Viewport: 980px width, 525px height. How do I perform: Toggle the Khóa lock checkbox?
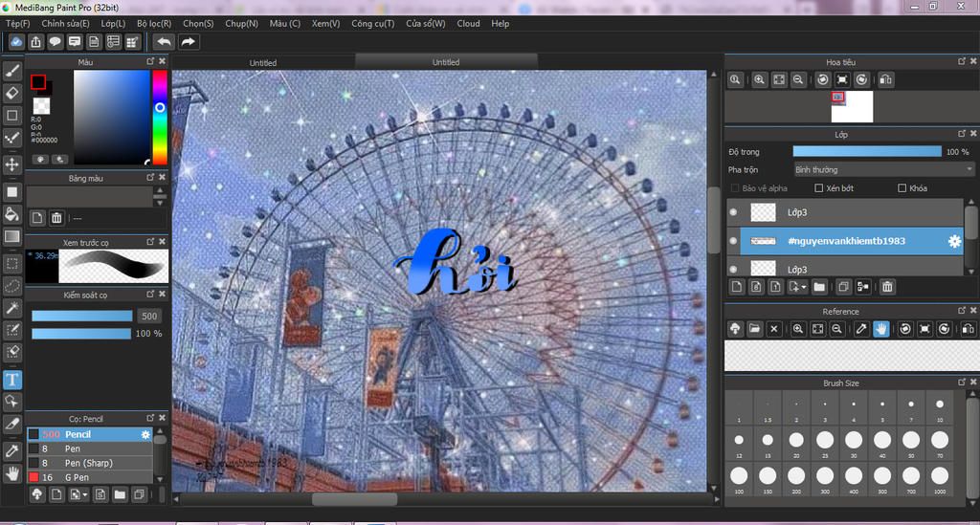point(902,187)
